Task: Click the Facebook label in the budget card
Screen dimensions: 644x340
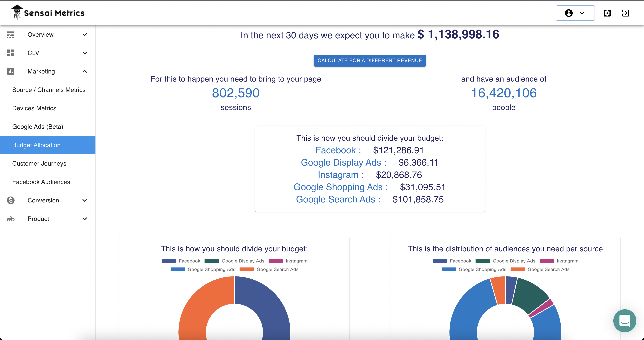Action: pyautogui.click(x=338, y=150)
